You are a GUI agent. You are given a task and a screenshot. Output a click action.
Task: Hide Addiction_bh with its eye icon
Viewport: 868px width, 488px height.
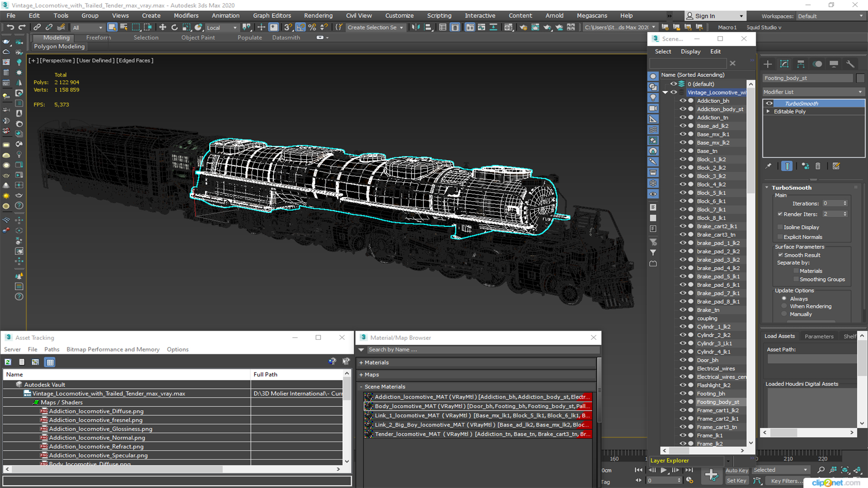pos(683,101)
